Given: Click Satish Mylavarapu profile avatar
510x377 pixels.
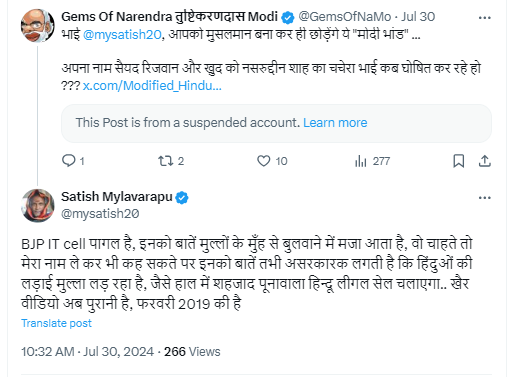Looking at the screenshot, I should pos(37,205).
